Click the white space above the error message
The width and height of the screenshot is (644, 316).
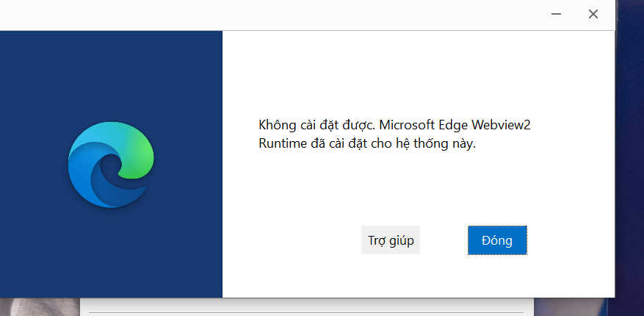coord(418,74)
